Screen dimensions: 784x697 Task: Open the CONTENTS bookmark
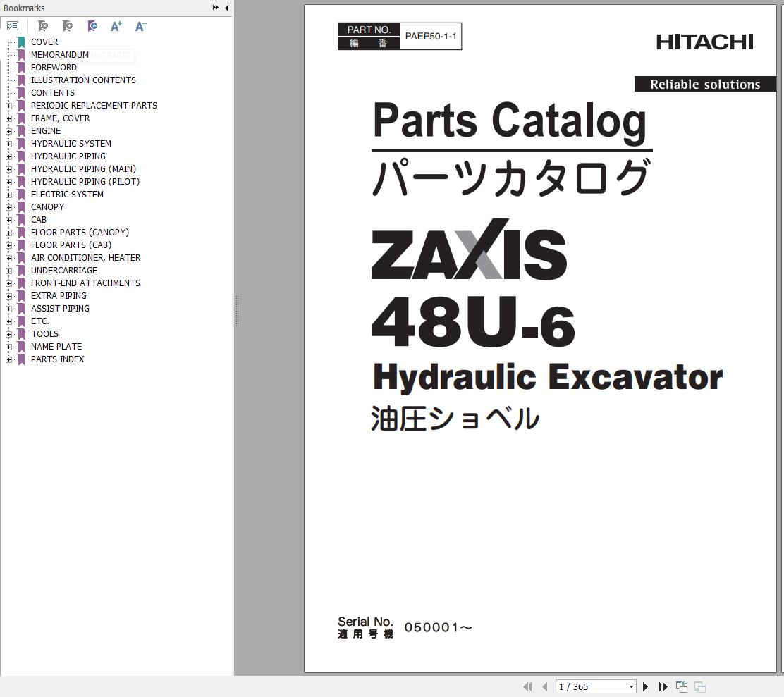coord(53,93)
